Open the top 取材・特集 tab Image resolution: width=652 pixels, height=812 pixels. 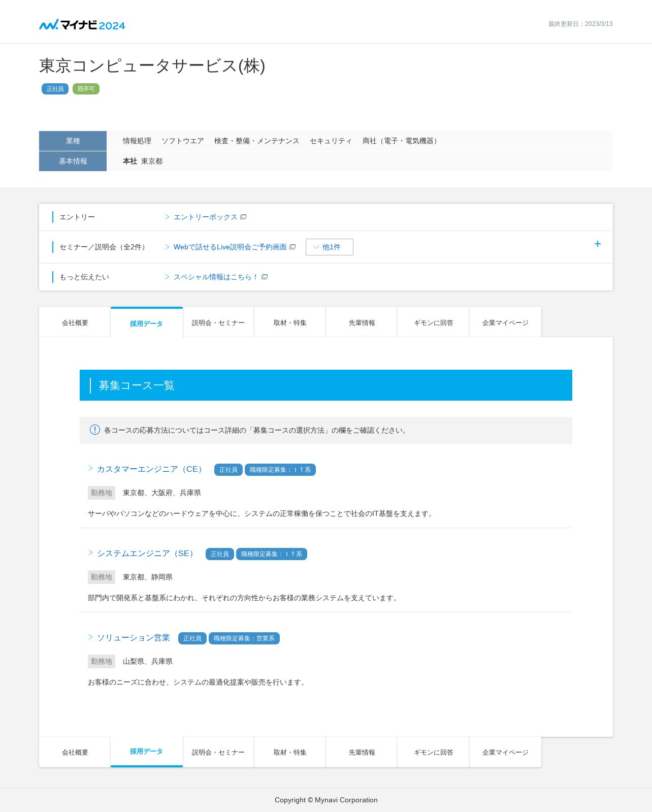point(290,322)
